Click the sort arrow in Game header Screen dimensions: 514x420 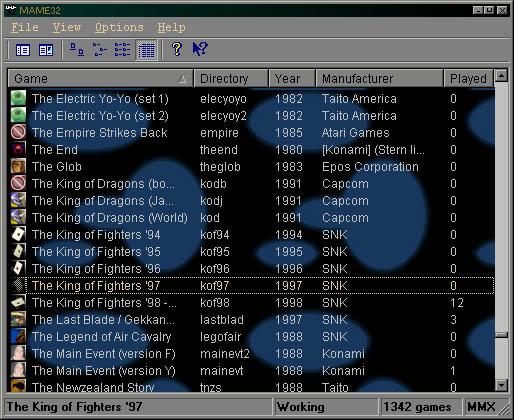coord(182,79)
